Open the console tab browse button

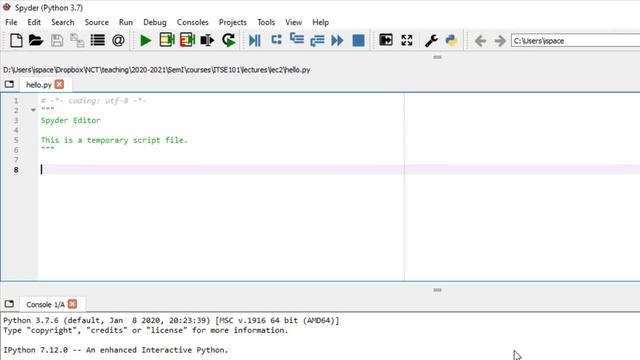[9, 304]
